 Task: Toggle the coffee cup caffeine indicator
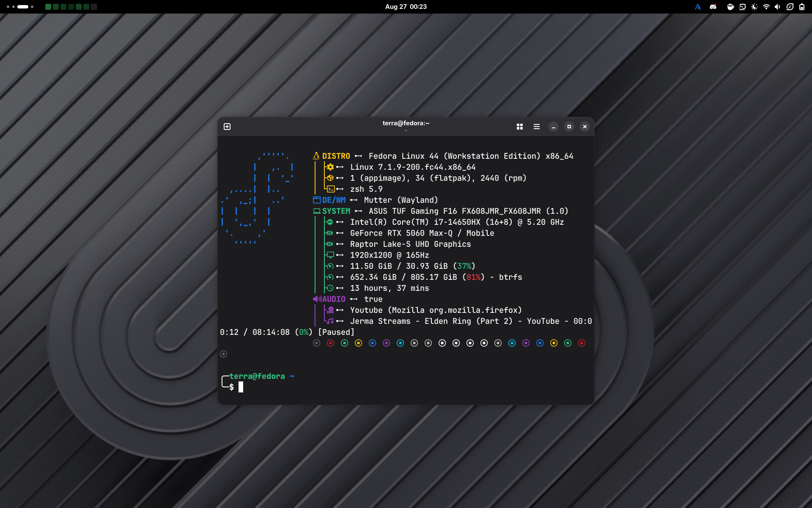[730, 7]
